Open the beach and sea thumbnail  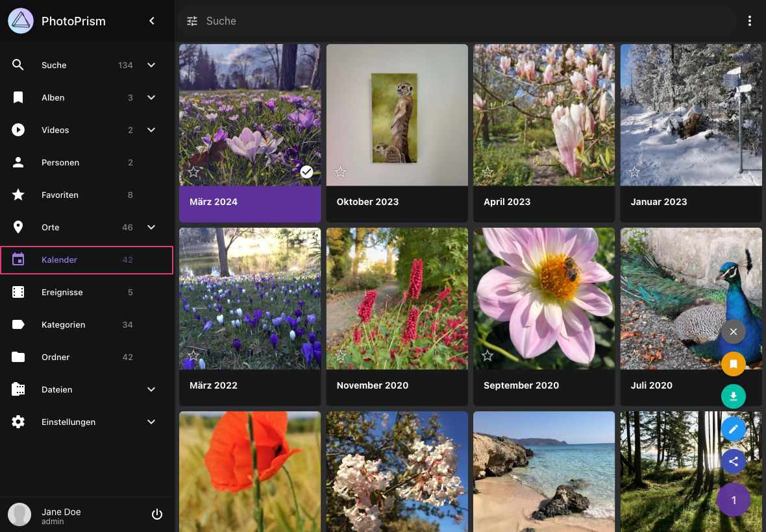(x=544, y=472)
